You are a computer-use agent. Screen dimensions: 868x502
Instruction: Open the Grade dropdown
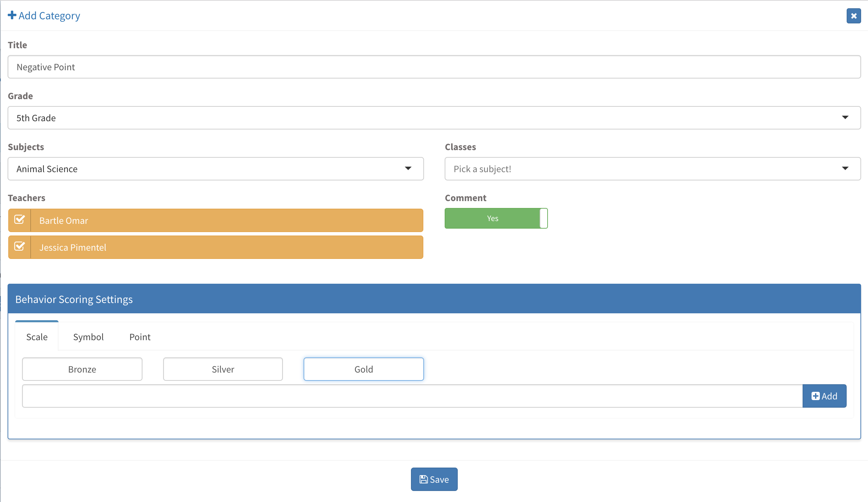click(x=434, y=118)
